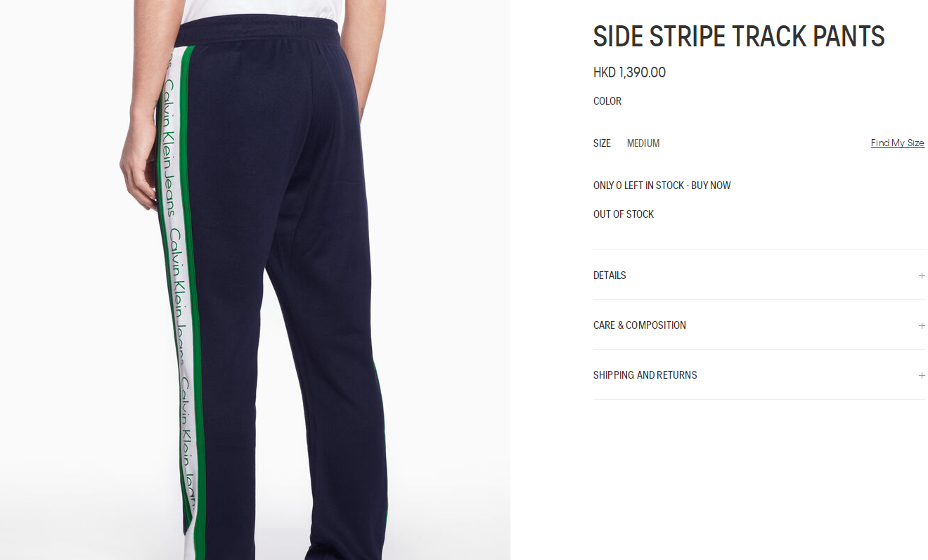928x560 pixels.
Task: Open the SHIPPING AND RETURNS section label
Action: pos(645,375)
